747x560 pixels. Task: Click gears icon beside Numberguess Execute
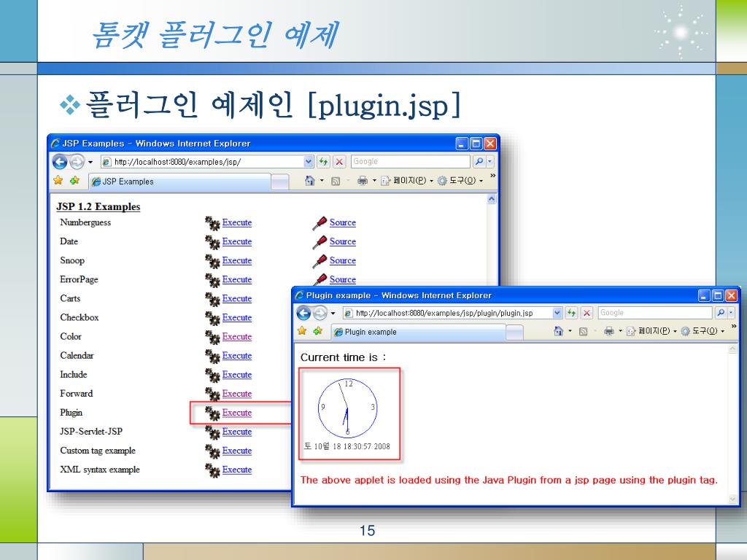point(212,223)
